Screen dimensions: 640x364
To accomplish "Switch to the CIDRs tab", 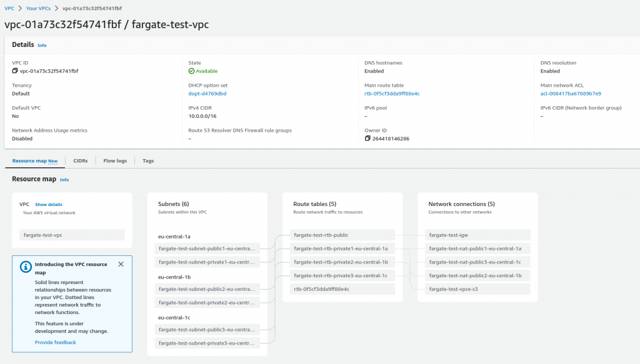I will 80,160.
